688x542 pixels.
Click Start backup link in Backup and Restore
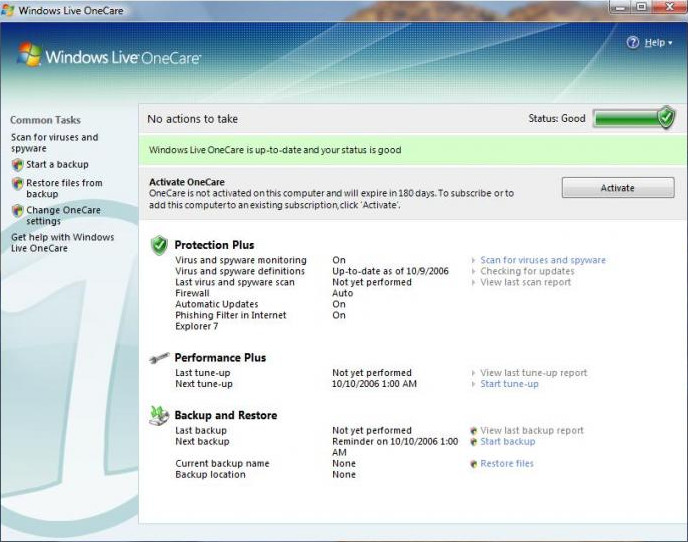click(508, 441)
